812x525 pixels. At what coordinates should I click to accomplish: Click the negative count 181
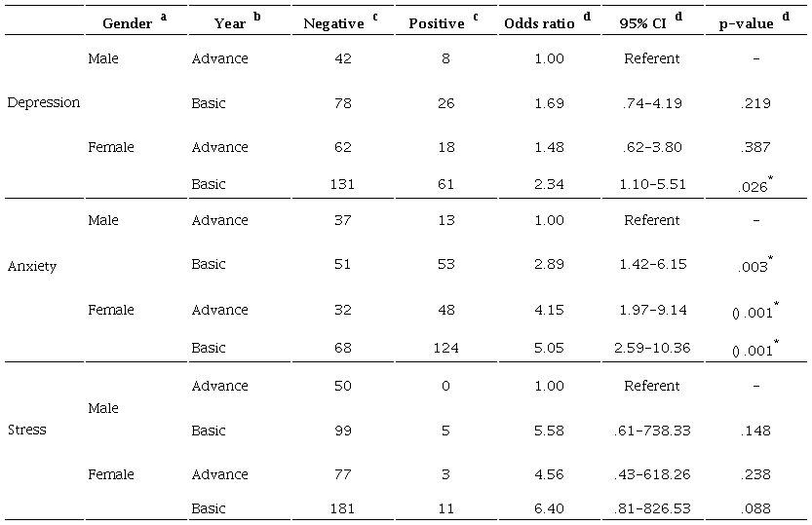(341, 507)
